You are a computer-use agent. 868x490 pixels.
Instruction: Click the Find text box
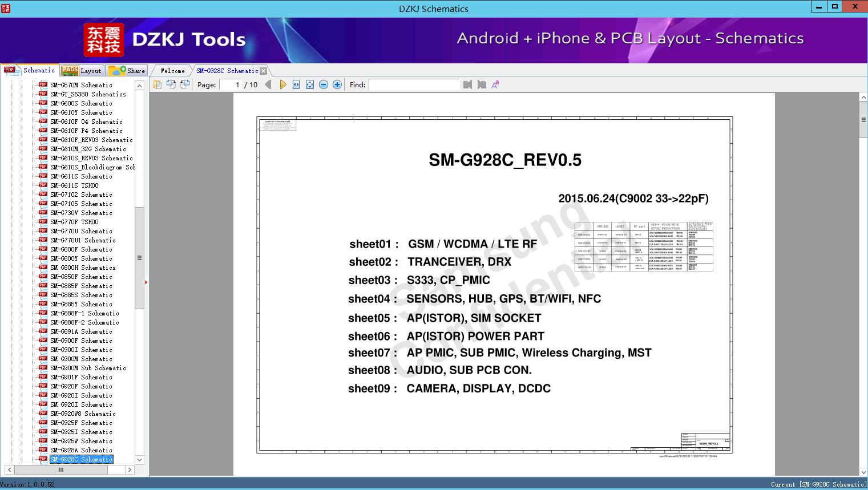(414, 84)
